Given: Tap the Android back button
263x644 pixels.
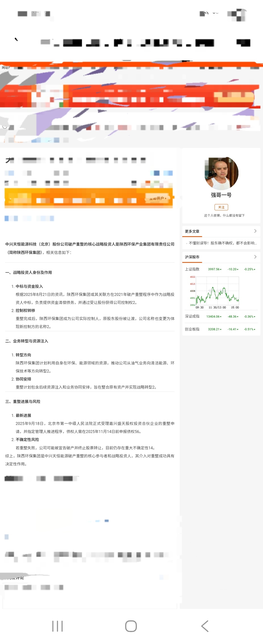Looking at the screenshot, I should [205, 626].
